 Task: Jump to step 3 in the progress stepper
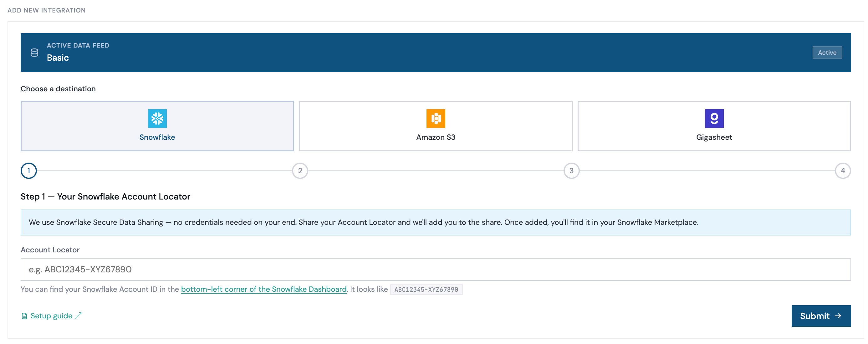tap(571, 171)
